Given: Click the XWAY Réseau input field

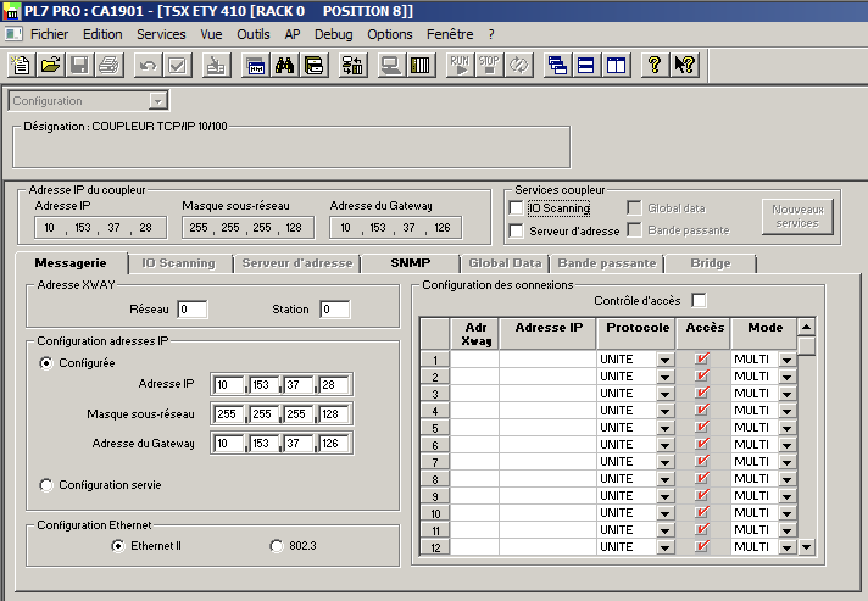Looking at the screenshot, I should pos(192,310).
